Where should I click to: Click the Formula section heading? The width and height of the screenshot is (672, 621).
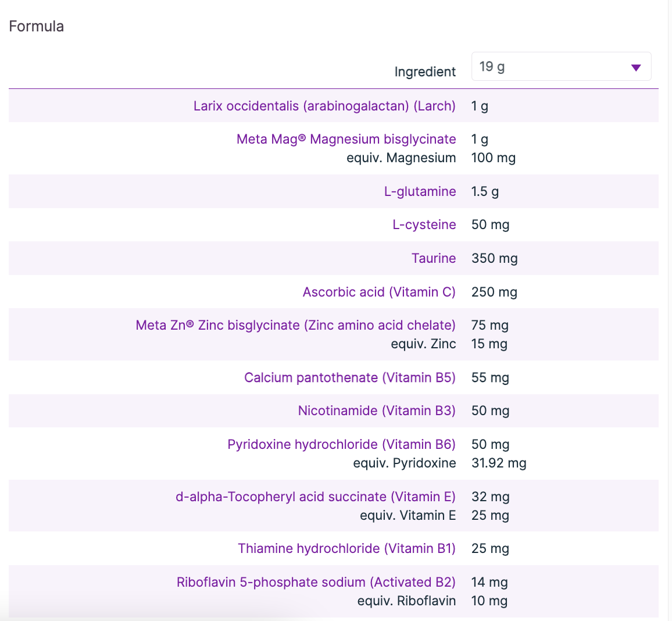36,26
